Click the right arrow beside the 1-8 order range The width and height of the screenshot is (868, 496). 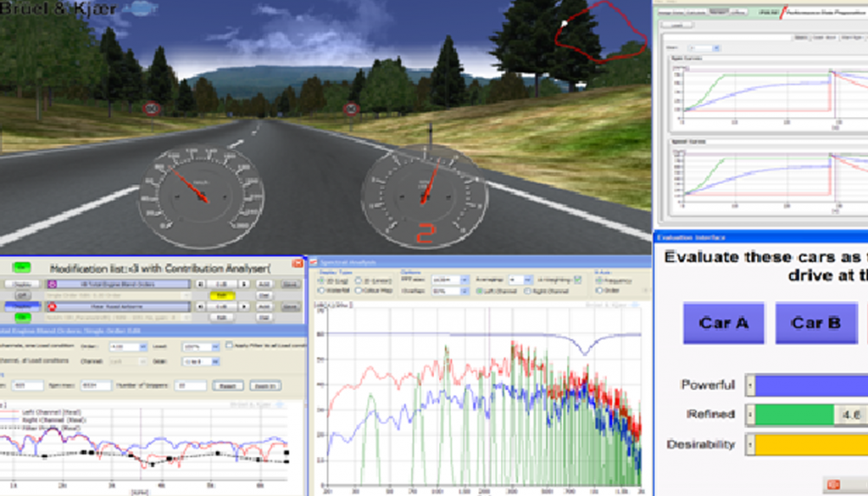pyautogui.click(x=243, y=284)
